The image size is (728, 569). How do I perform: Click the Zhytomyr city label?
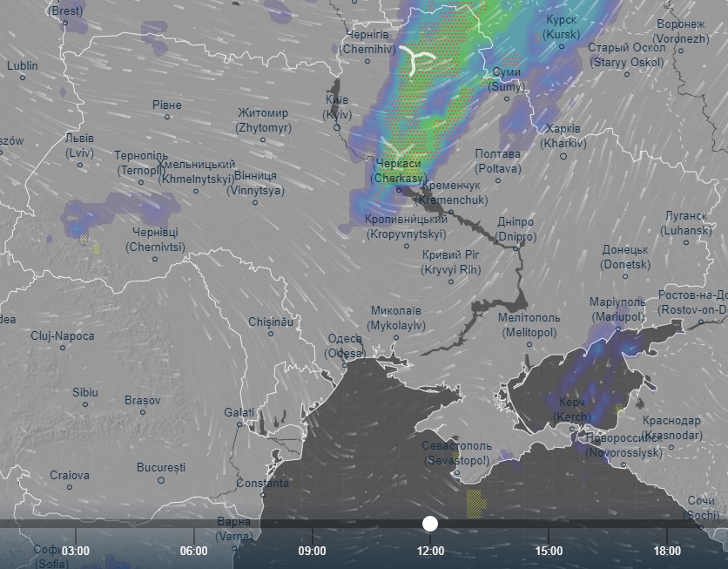263,119
